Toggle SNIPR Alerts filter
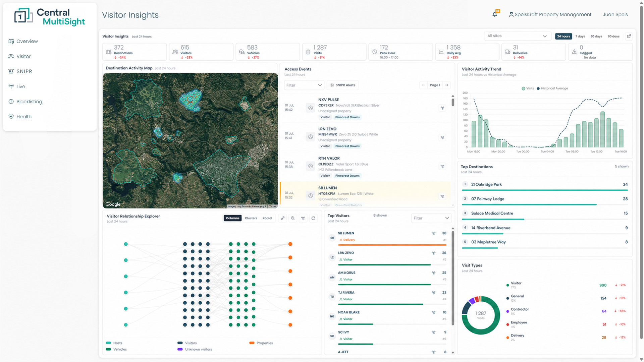This screenshot has height=362, width=644. coord(342,85)
